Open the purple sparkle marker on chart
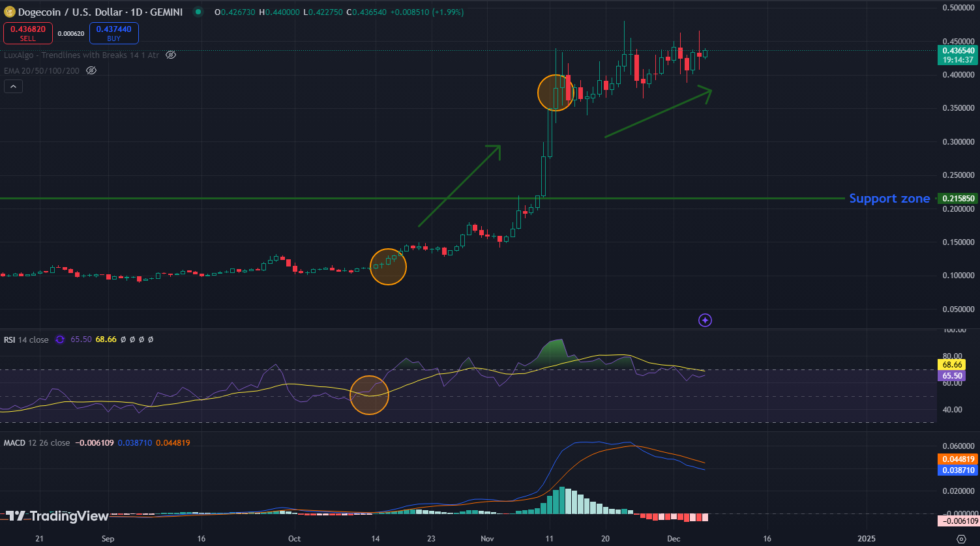The height and width of the screenshot is (546, 980). [705, 320]
